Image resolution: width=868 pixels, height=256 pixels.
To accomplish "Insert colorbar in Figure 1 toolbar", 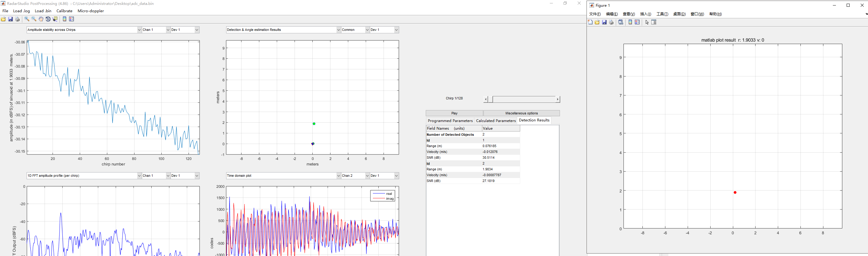I will click(x=631, y=22).
